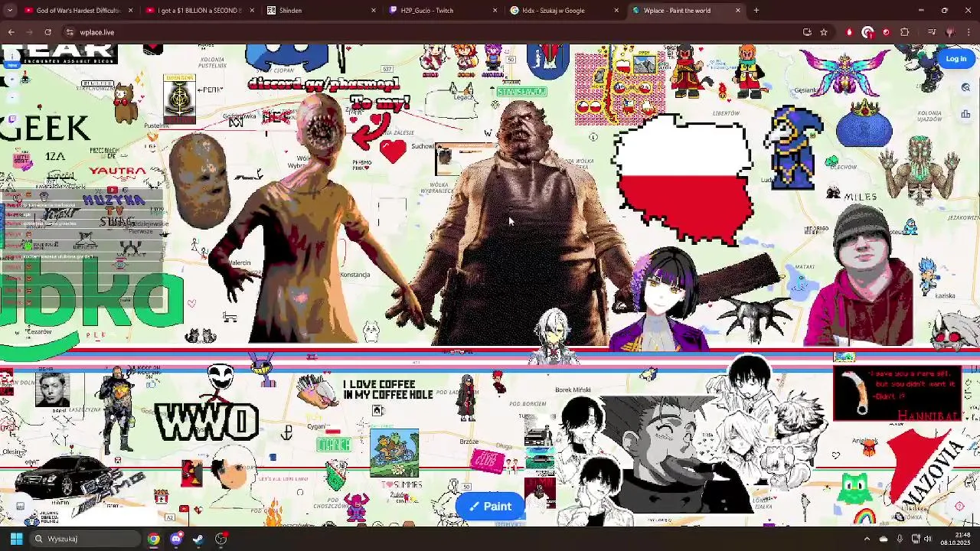The width and height of the screenshot is (980, 551).
Task: Open the Windows Start menu
Action: click(16, 539)
